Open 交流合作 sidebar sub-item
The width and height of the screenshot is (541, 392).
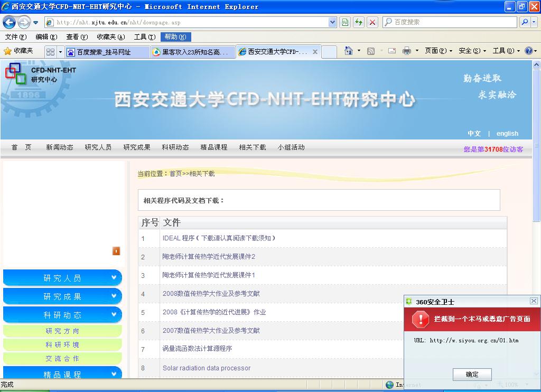click(62, 359)
